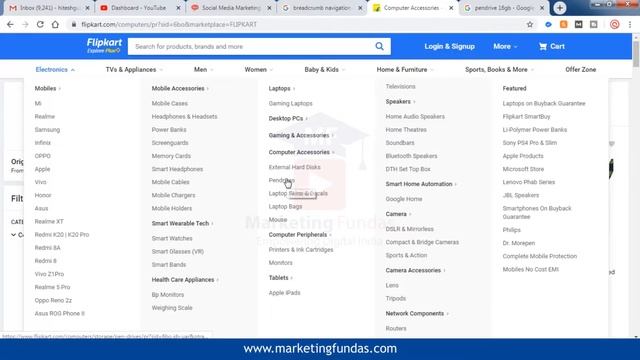Click the browser forward arrow

point(25,24)
